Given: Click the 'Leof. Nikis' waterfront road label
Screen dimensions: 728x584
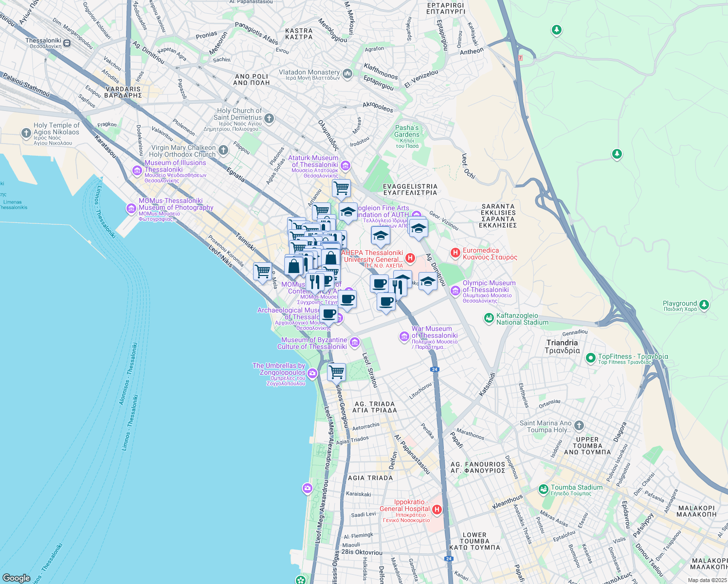Looking at the screenshot, I should 220,255.
